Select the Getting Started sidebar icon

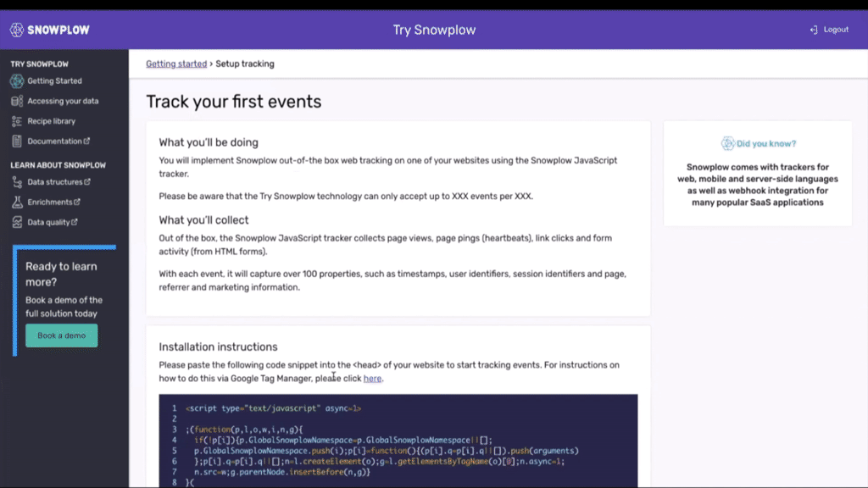pos(17,80)
